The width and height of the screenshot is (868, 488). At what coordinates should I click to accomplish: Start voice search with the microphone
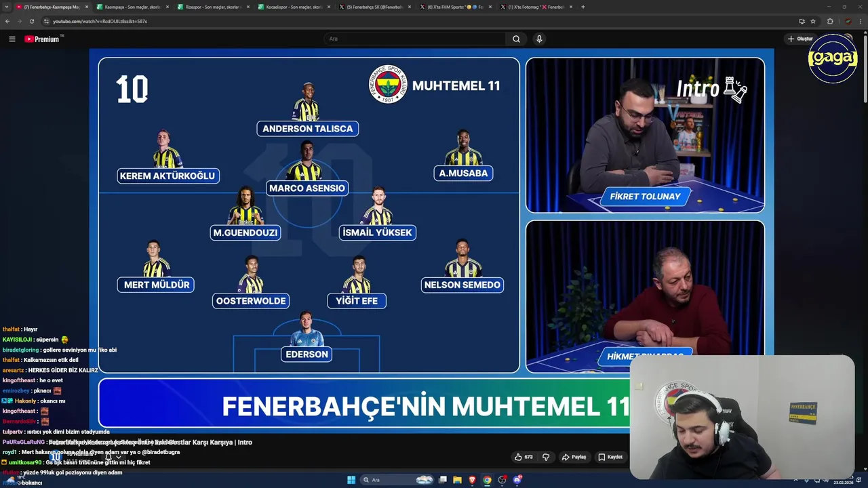click(x=539, y=39)
